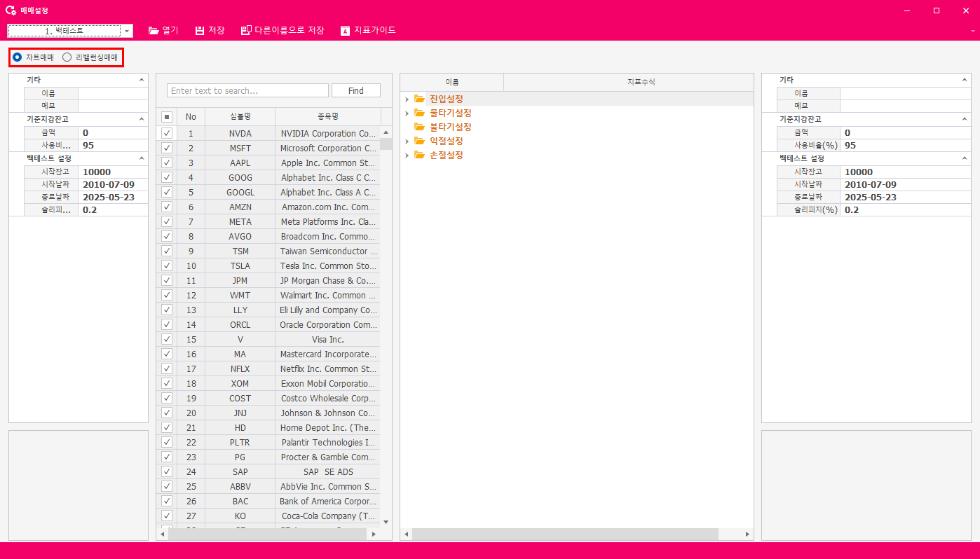This screenshot has width=980, height=559.
Task: Sort by the No column header
Action: pyautogui.click(x=191, y=117)
